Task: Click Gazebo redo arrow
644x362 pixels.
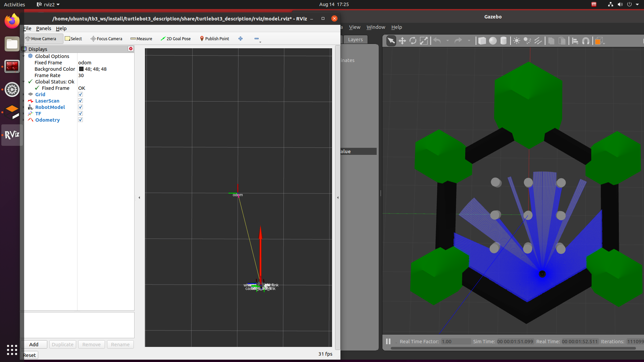Action: (458, 41)
